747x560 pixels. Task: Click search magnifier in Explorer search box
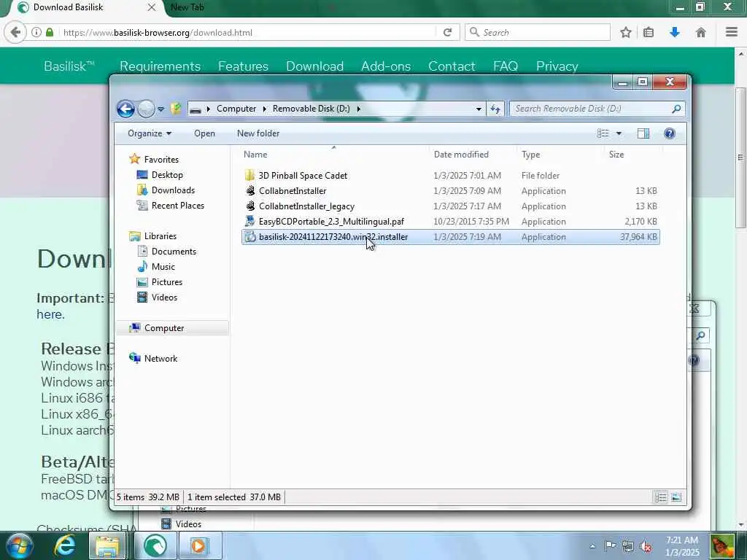click(676, 109)
